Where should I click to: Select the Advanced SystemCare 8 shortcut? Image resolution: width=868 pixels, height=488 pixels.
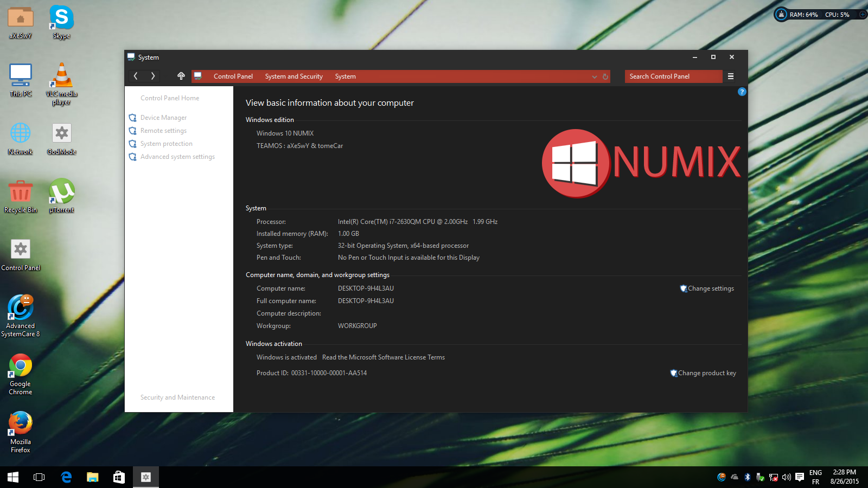click(x=21, y=316)
